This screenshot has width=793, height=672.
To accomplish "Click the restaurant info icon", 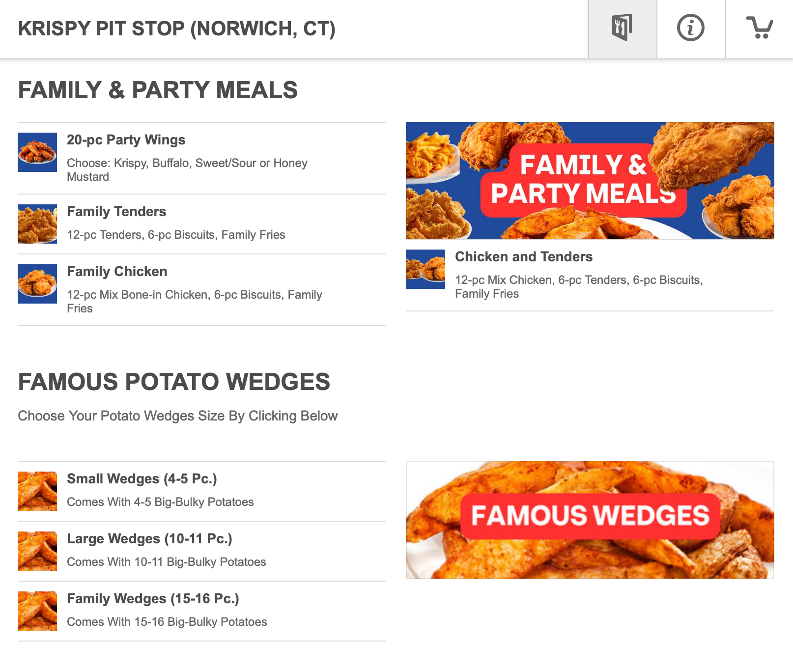I will (x=690, y=28).
